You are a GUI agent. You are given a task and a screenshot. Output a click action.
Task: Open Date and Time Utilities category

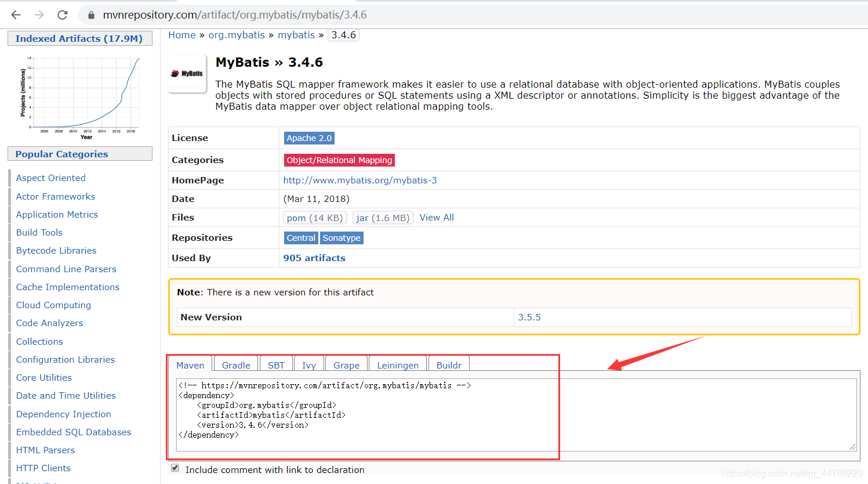click(x=66, y=396)
